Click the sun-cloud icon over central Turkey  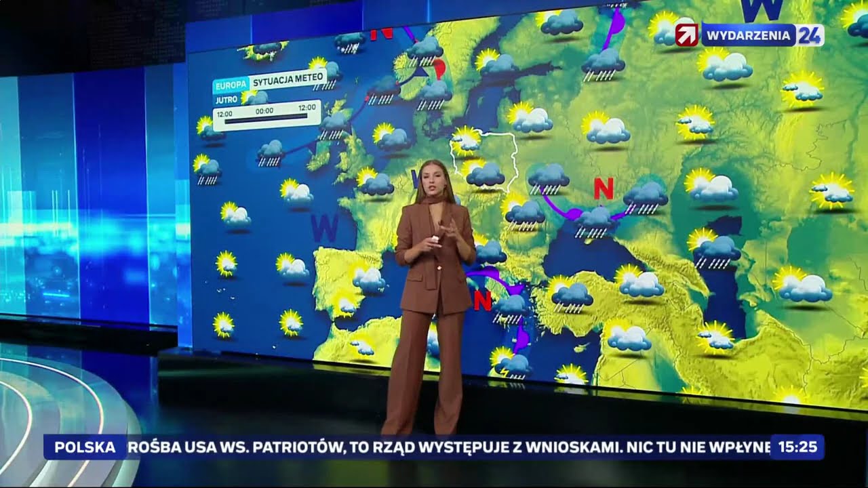pos(641,283)
